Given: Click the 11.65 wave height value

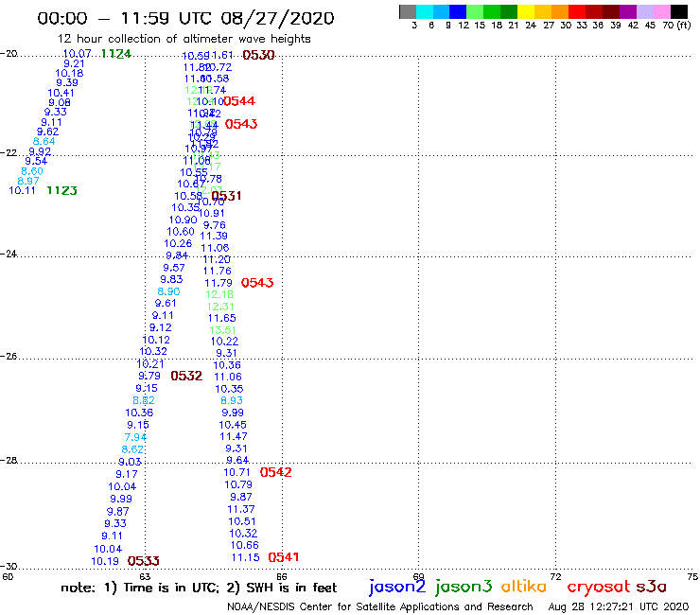Looking at the screenshot, I should click(222, 318).
